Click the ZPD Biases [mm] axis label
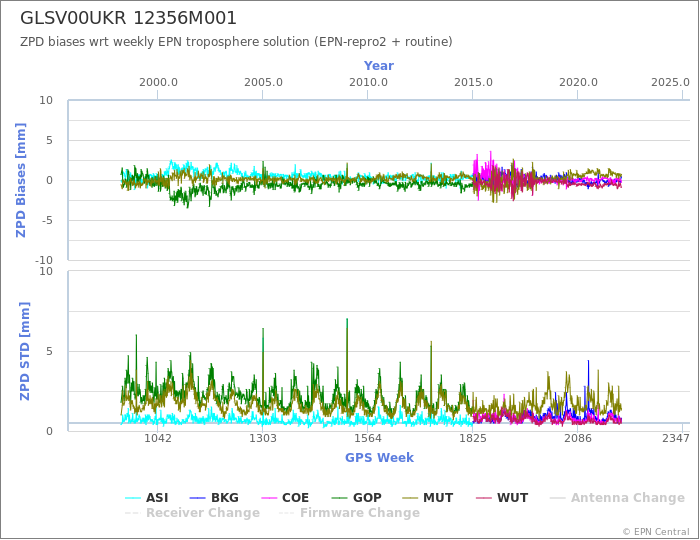The width and height of the screenshot is (700, 540). click(x=21, y=180)
